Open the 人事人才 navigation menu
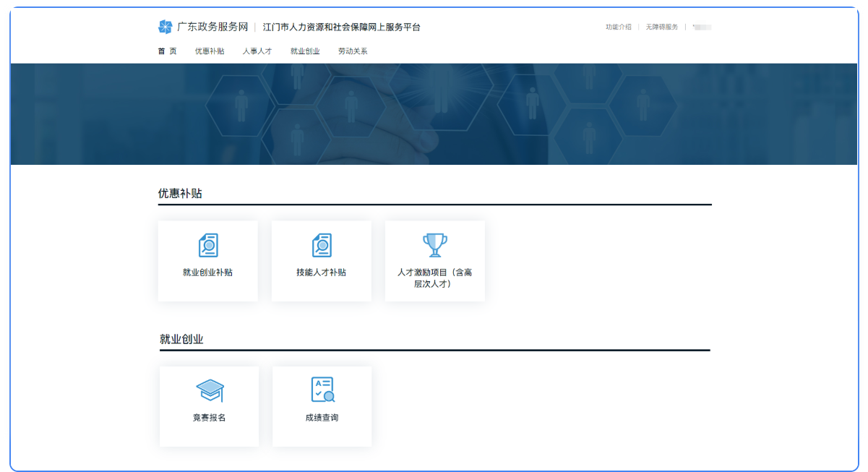Image resolution: width=868 pixels, height=472 pixels. 257,51
